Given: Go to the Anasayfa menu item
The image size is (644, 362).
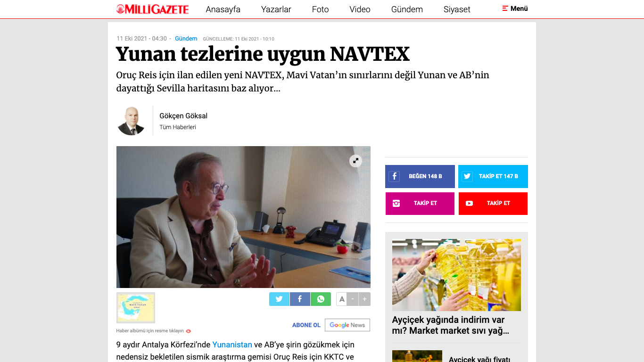Looking at the screenshot, I should [223, 9].
